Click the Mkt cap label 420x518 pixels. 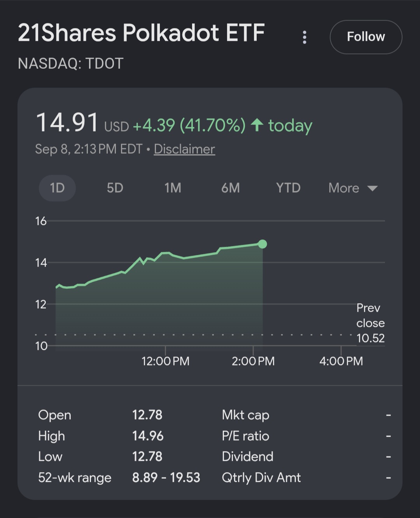tap(245, 415)
